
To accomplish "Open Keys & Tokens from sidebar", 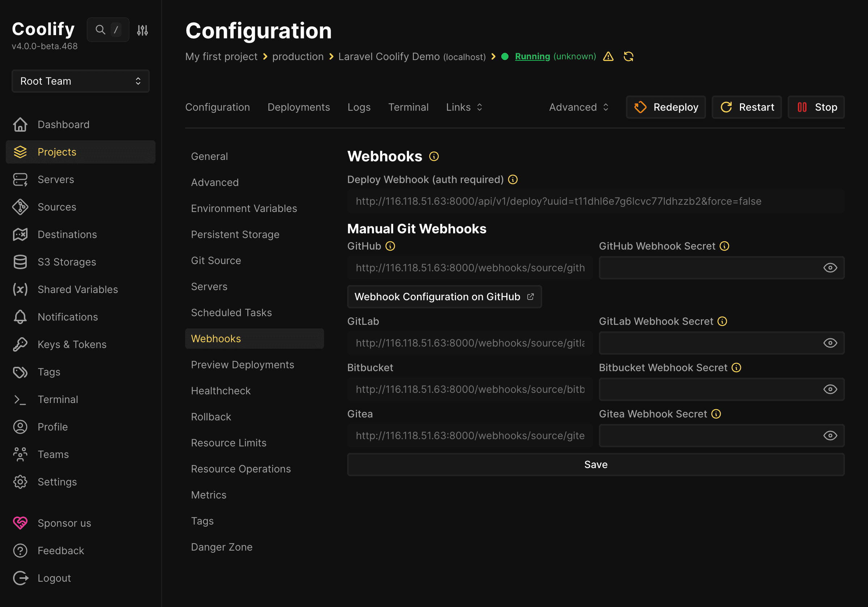I will click(72, 344).
